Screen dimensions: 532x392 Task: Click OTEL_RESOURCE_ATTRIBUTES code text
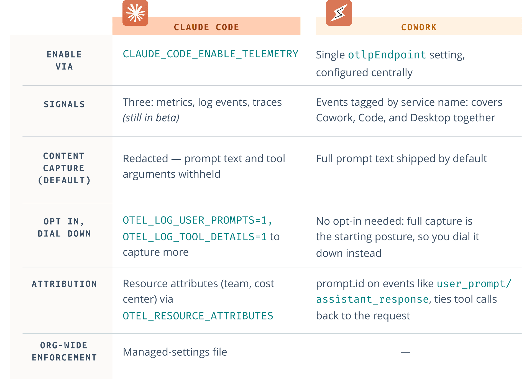point(198,316)
